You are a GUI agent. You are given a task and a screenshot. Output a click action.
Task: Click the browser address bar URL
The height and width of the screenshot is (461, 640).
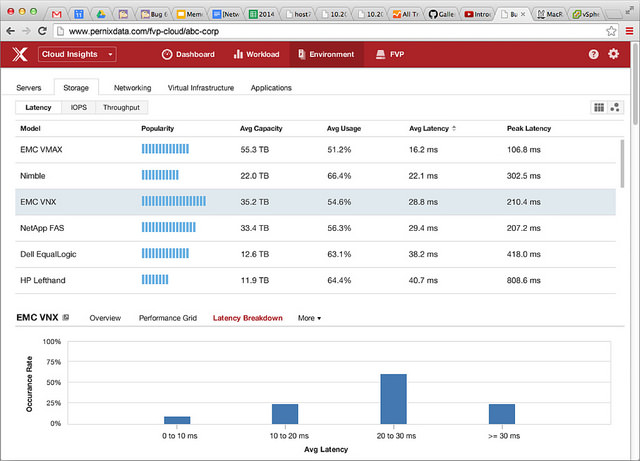coord(144,31)
